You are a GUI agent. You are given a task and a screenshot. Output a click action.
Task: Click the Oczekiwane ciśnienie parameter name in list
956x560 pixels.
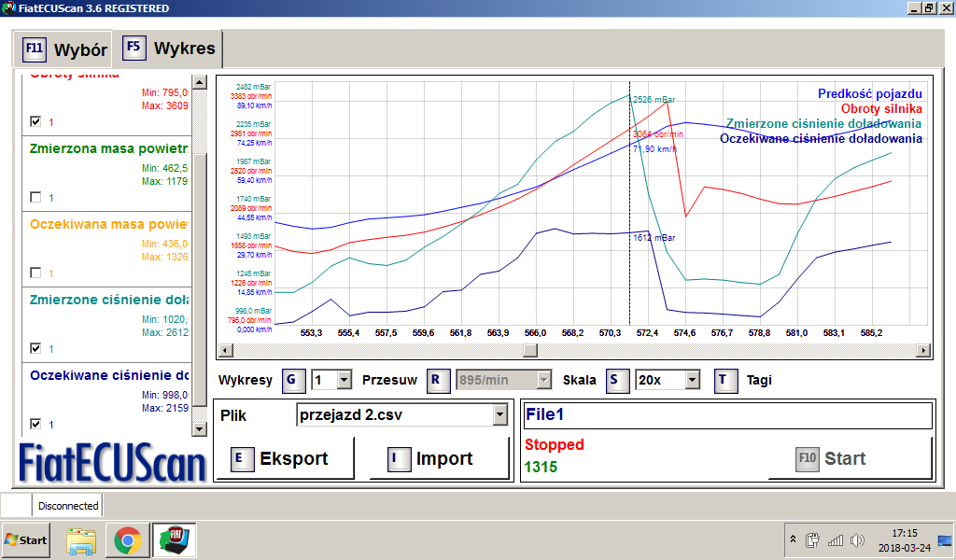tap(109, 375)
